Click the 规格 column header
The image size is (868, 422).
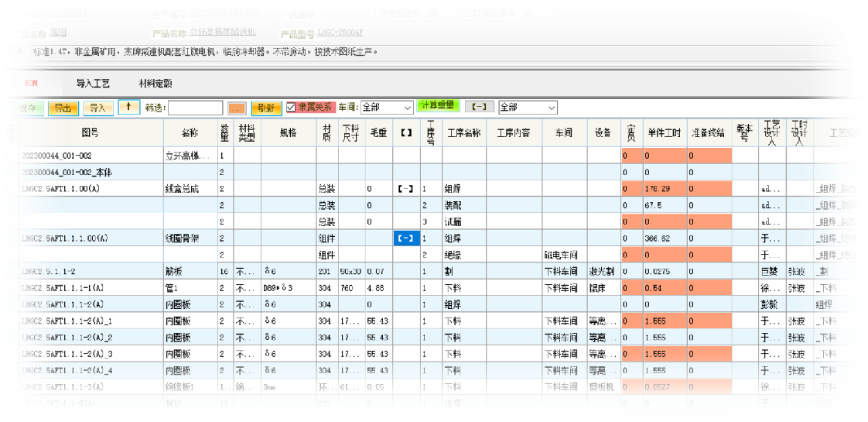[289, 133]
